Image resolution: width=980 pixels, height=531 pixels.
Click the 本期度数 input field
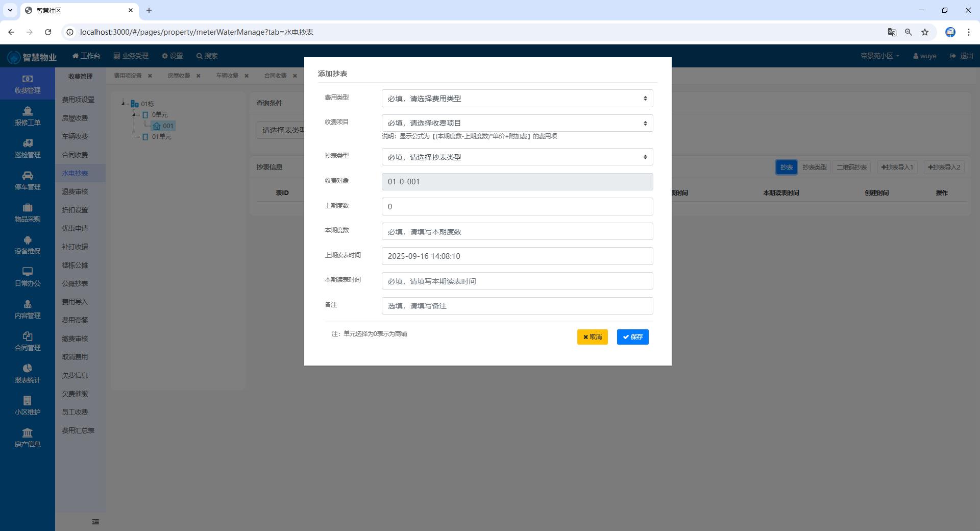(x=517, y=232)
